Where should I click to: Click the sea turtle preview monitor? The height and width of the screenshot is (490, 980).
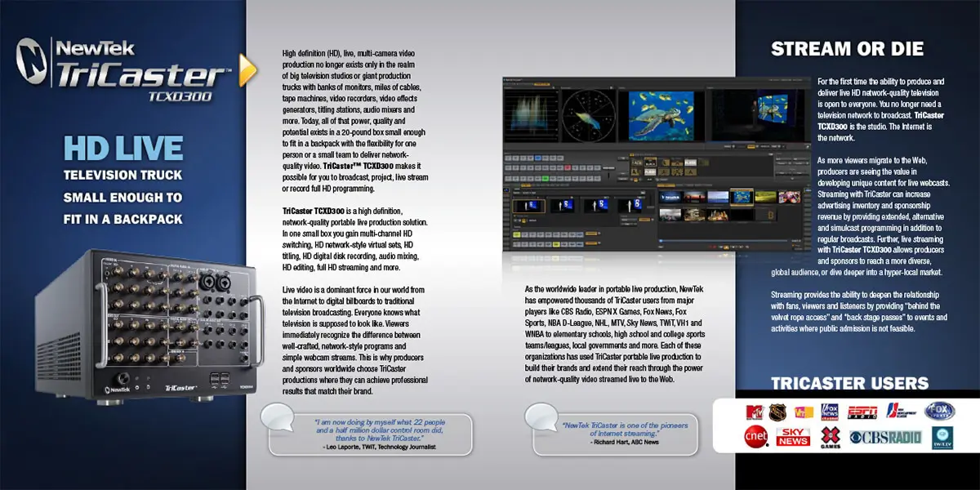pos(663,114)
